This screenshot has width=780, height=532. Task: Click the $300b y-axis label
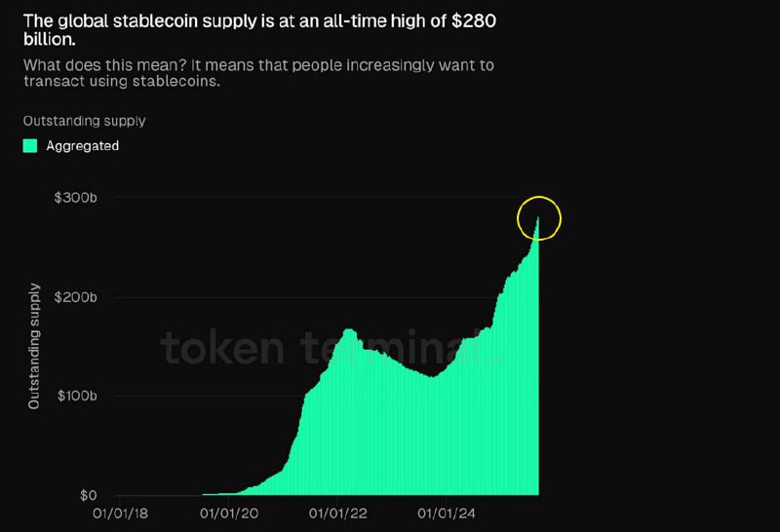tap(76, 198)
